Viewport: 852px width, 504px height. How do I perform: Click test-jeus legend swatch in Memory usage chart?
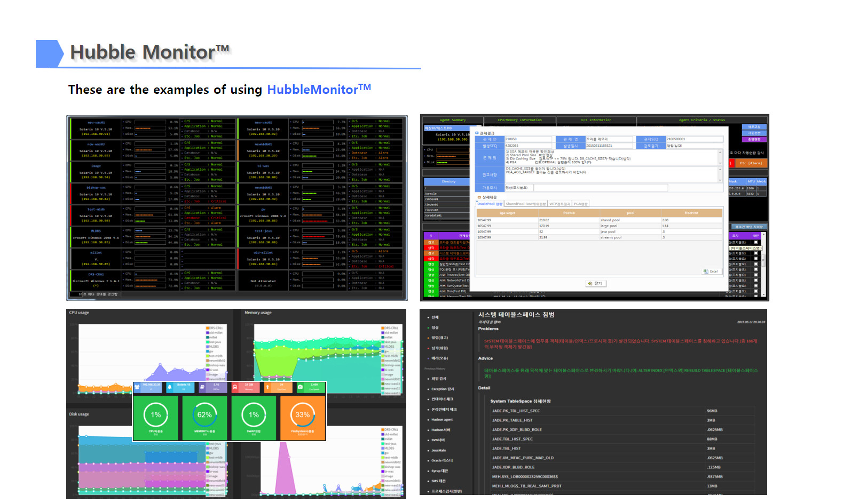[x=382, y=342]
